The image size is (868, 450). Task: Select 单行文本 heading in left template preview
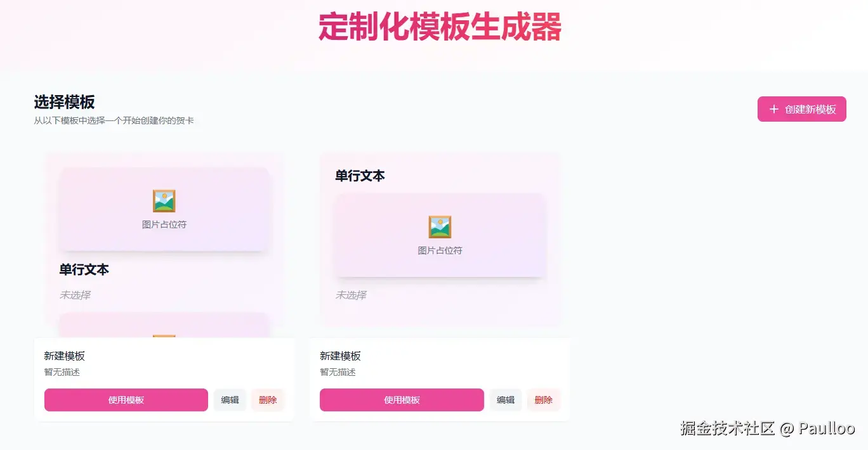click(84, 270)
